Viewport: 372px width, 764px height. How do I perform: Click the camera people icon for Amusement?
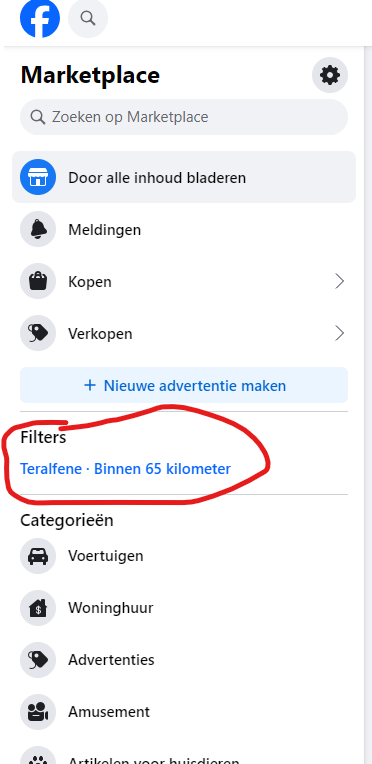coord(38,711)
